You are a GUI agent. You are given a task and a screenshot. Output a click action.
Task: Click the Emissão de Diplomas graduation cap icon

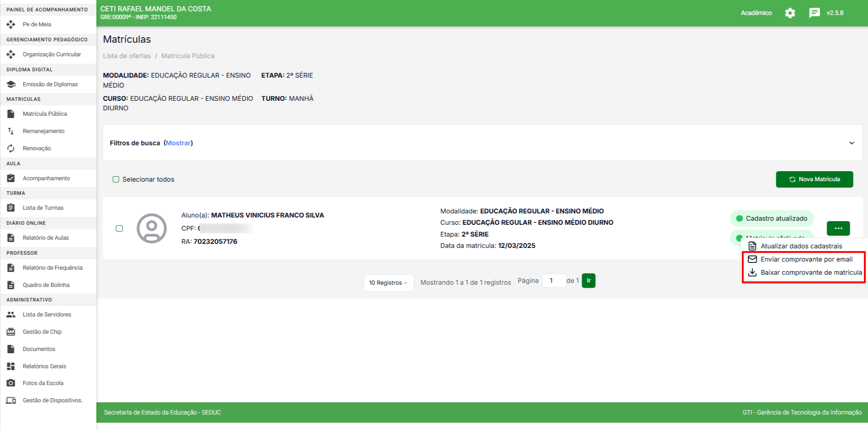tap(11, 84)
